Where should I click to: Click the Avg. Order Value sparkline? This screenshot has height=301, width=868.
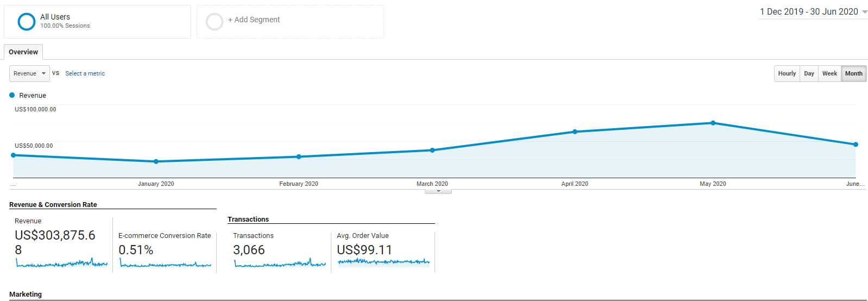(x=383, y=262)
